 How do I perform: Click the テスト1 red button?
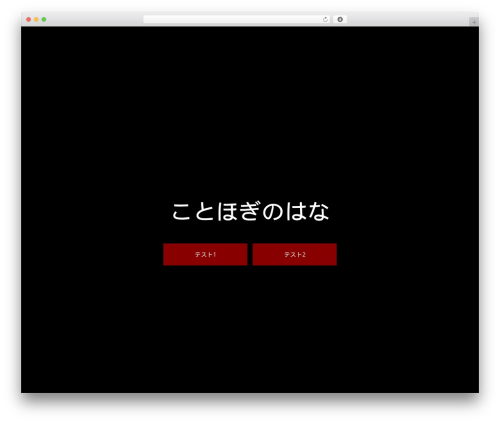(205, 254)
